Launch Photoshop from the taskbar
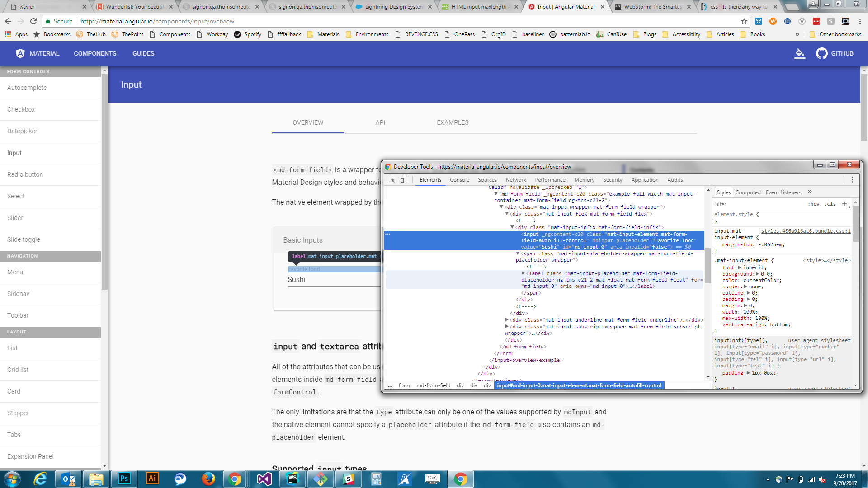Viewport: 868px width, 488px height. (x=124, y=479)
